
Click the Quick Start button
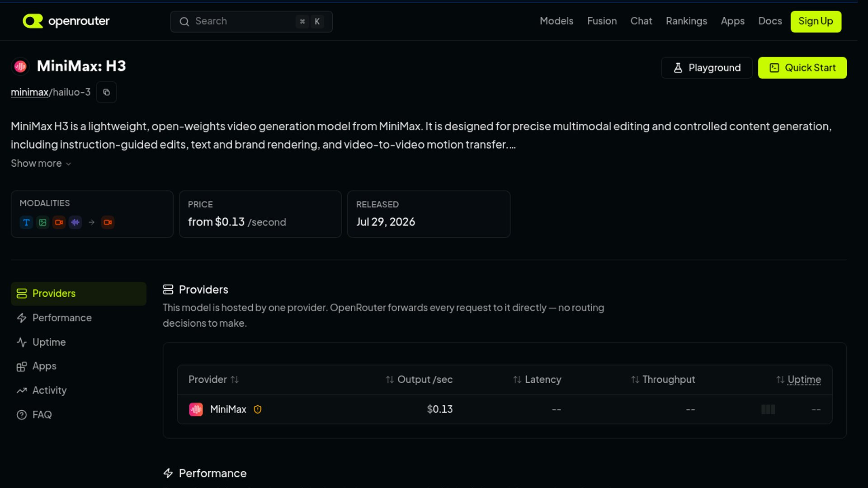(802, 68)
